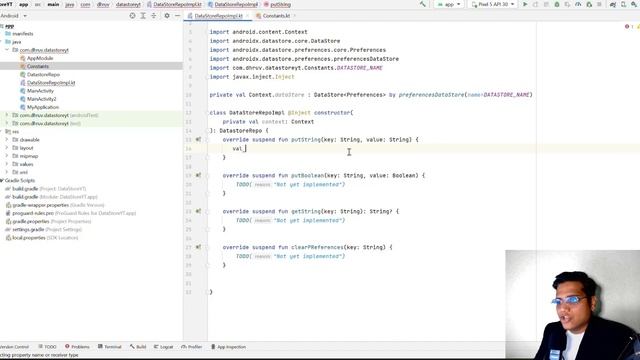Click the main breadcrumb in navigation bar
Screen dimensions: 640x360
click(x=53, y=4)
